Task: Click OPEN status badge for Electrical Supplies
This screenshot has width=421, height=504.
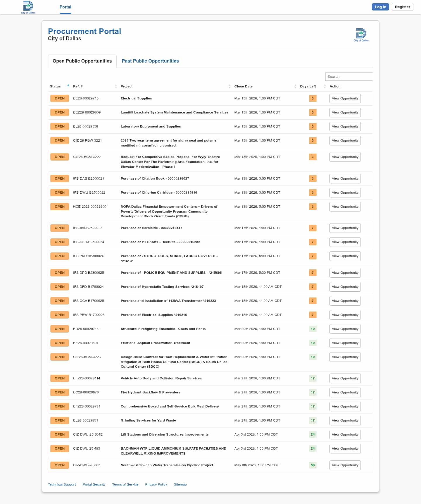Action: coord(60,98)
